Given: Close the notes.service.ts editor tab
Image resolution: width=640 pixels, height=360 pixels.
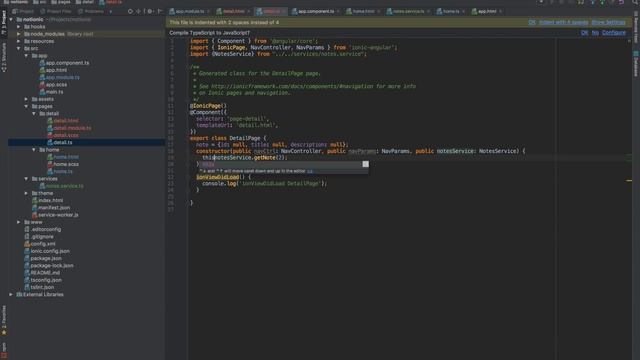Looking at the screenshot, I should click(x=428, y=11).
